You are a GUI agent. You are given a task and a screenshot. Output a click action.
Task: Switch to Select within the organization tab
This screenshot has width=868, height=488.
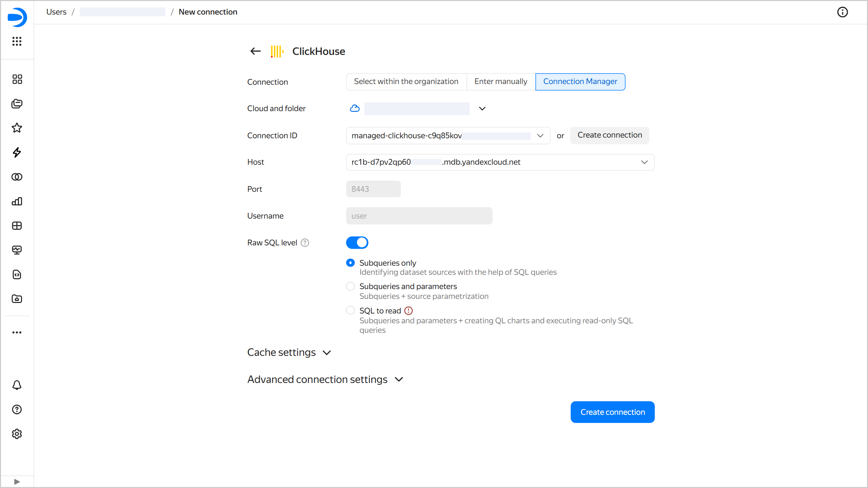pos(406,82)
